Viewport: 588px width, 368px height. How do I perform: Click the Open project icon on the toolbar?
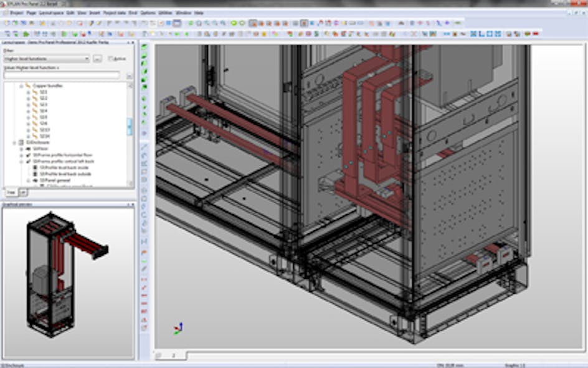[14, 23]
